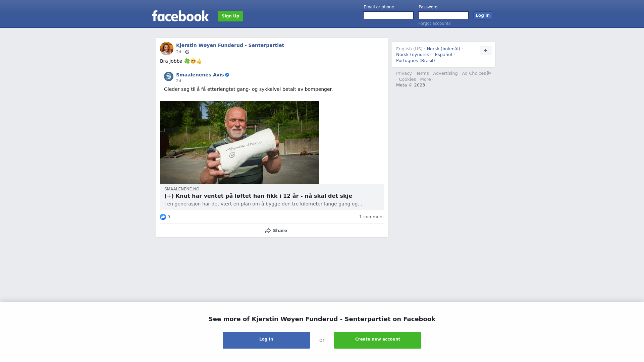
Task: Click the Ad Choices triangle icon
Action: [489, 73]
